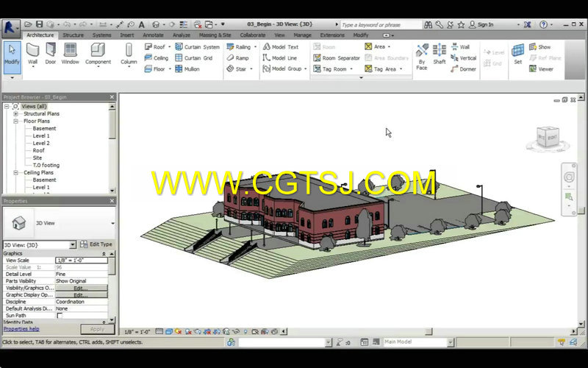Click the Properties panel vertical scrollbar thumb
This screenshot has width=588, height=368.
click(x=112, y=266)
